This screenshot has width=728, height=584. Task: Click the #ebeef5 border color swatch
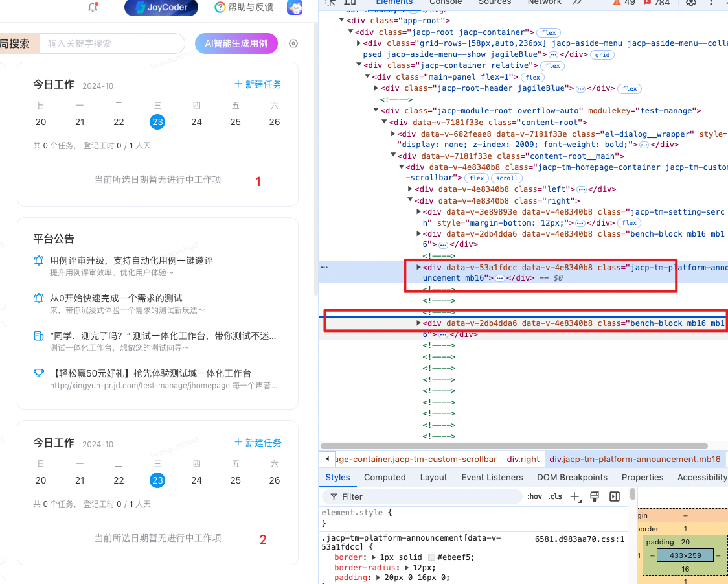(x=431, y=557)
